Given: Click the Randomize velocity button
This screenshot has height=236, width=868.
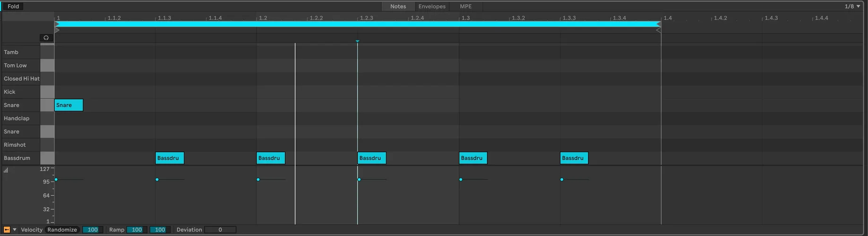Looking at the screenshot, I should tap(62, 230).
